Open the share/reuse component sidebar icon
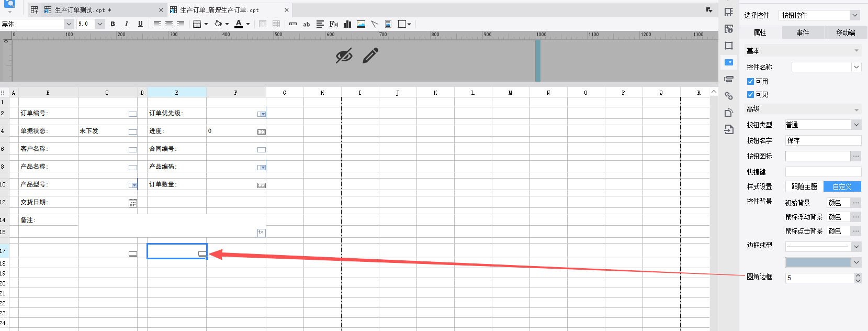The width and height of the screenshot is (868, 331). [x=729, y=113]
